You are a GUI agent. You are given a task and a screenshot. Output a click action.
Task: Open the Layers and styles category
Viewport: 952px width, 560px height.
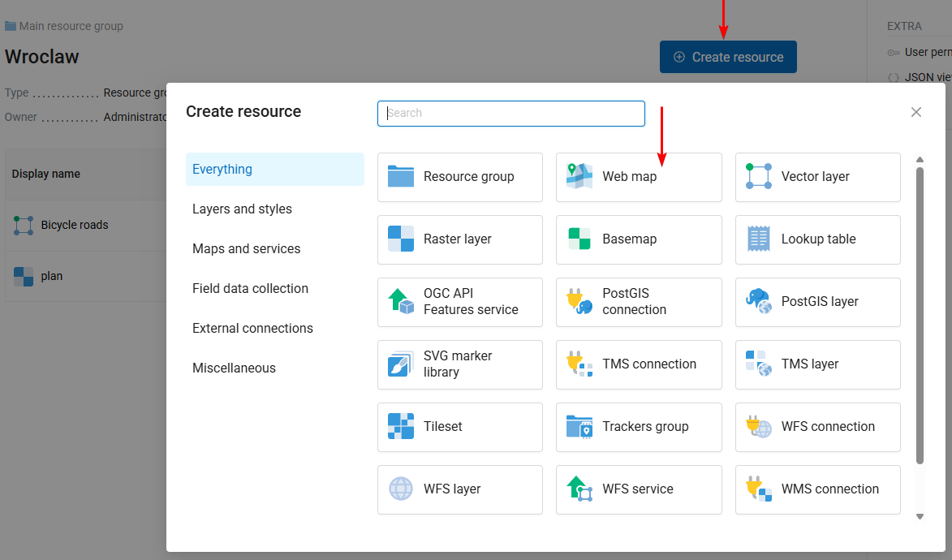[x=242, y=209]
